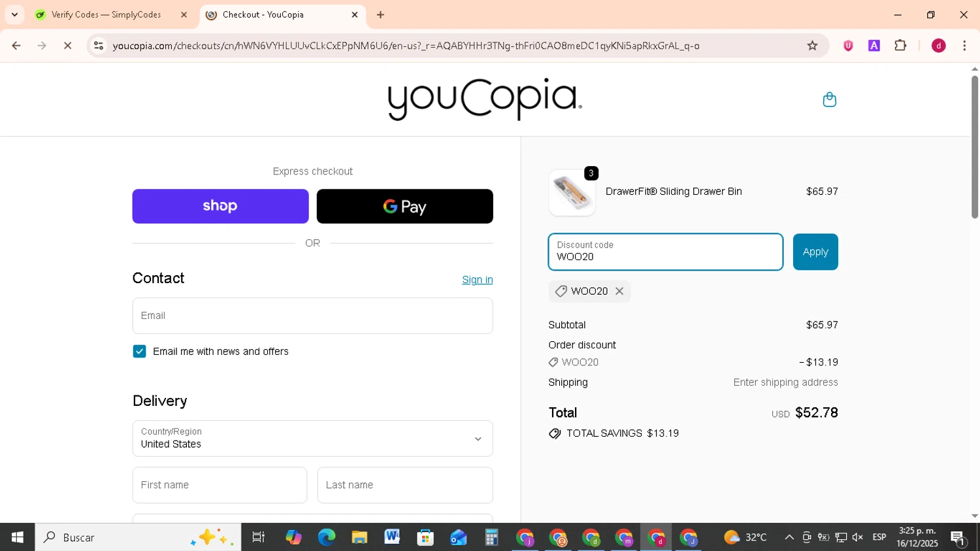
Task: Click the Enter shipping address text
Action: point(785,382)
